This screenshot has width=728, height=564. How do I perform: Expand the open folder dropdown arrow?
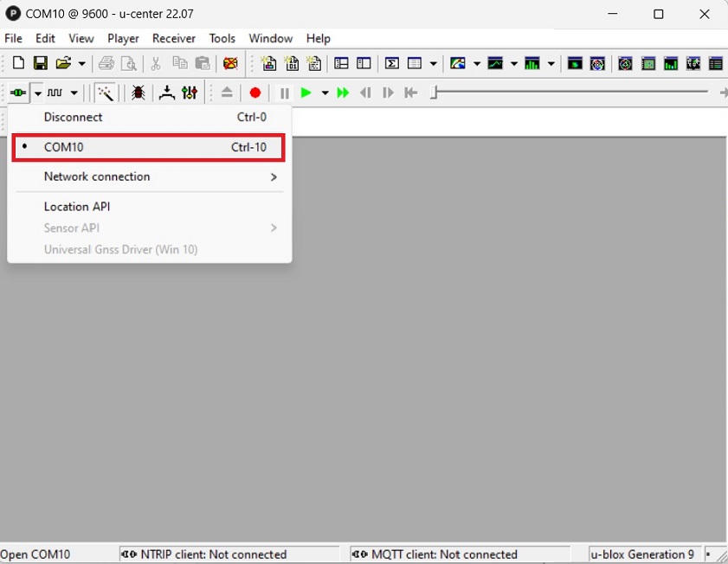click(82, 63)
